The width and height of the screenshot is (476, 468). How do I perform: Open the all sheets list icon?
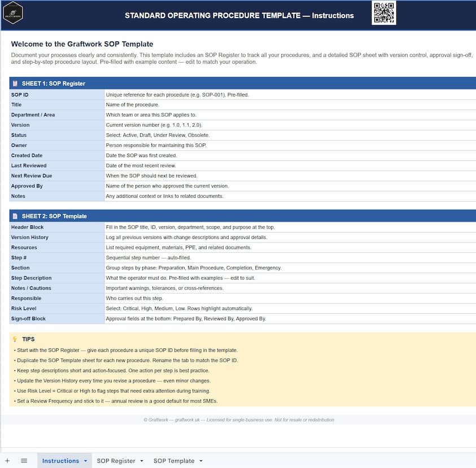24,461
